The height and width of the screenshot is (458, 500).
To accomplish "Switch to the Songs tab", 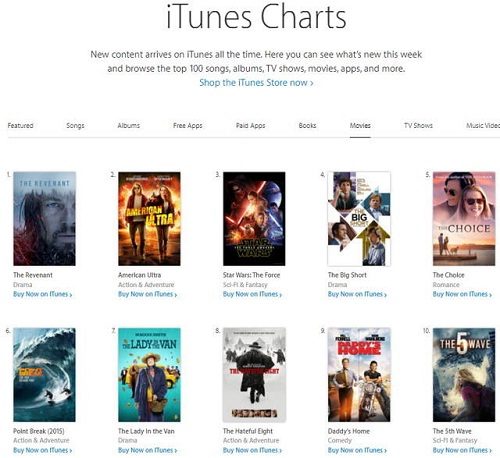I will coord(75,126).
